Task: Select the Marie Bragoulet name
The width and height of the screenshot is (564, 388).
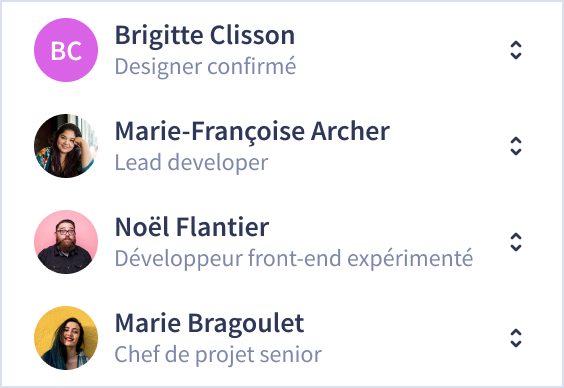Action: (x=209, y=324)
